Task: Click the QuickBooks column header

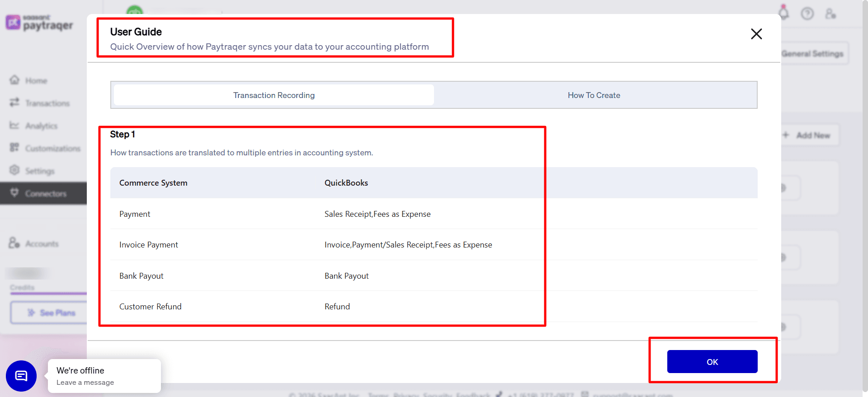Action: tap(346, 183)
